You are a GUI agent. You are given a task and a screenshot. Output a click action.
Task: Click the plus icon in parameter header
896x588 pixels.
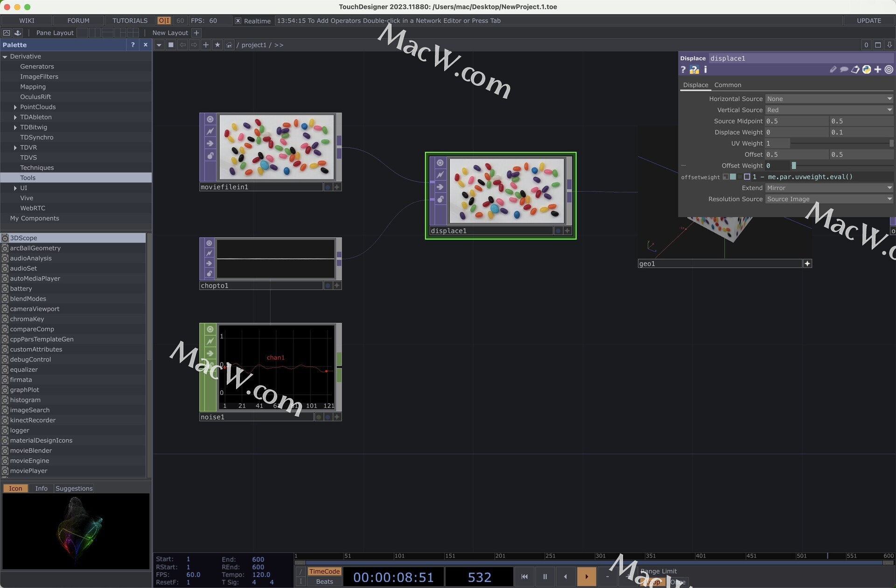[x=878, y=69]
